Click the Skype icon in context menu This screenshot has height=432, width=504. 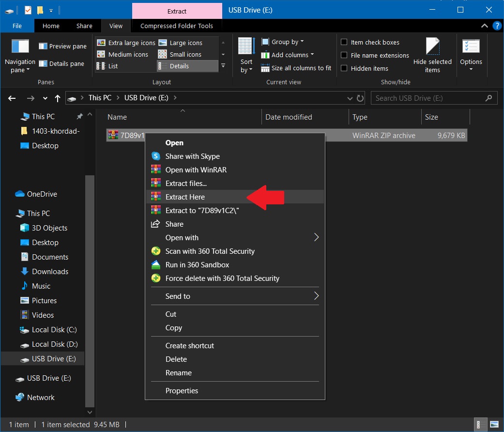(x=156, y=156)
